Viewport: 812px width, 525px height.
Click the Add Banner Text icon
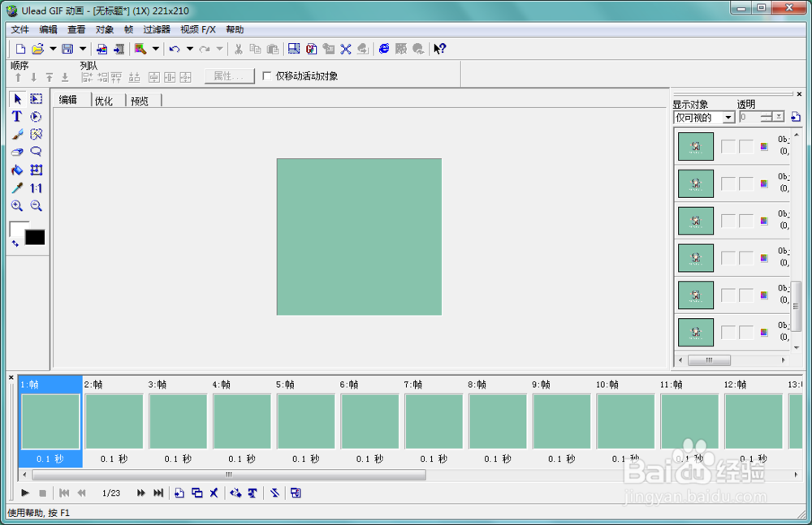[x=253, y=493]
